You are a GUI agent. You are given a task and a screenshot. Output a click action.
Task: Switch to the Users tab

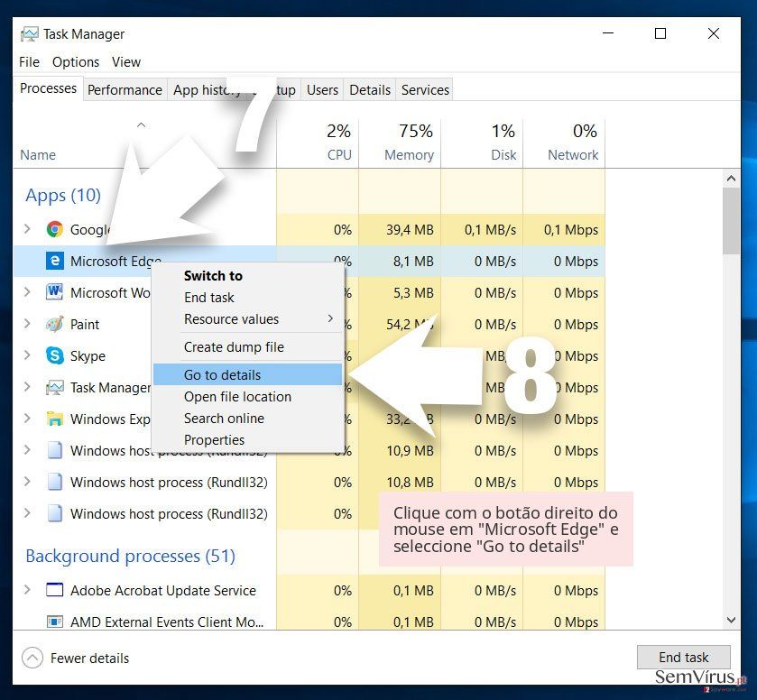tap(322, 90)
